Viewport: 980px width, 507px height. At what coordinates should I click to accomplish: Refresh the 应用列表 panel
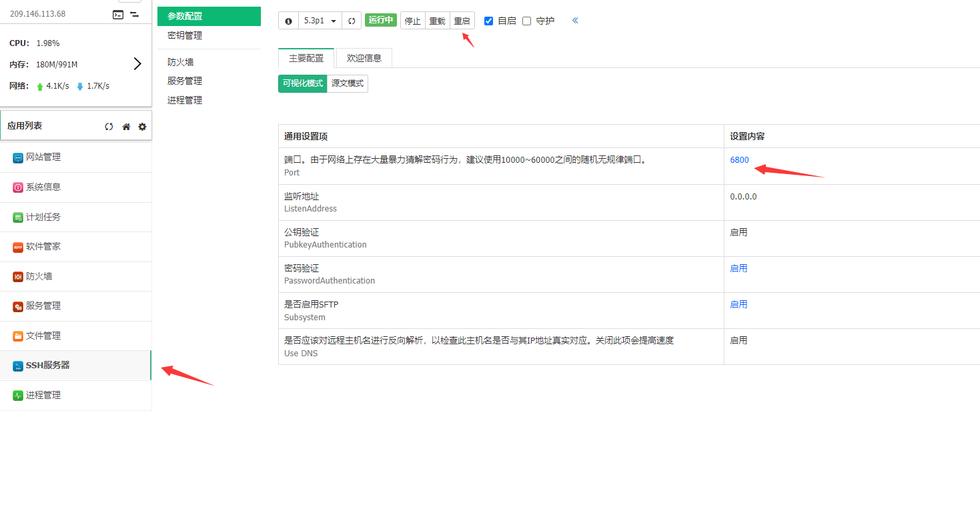109,125
